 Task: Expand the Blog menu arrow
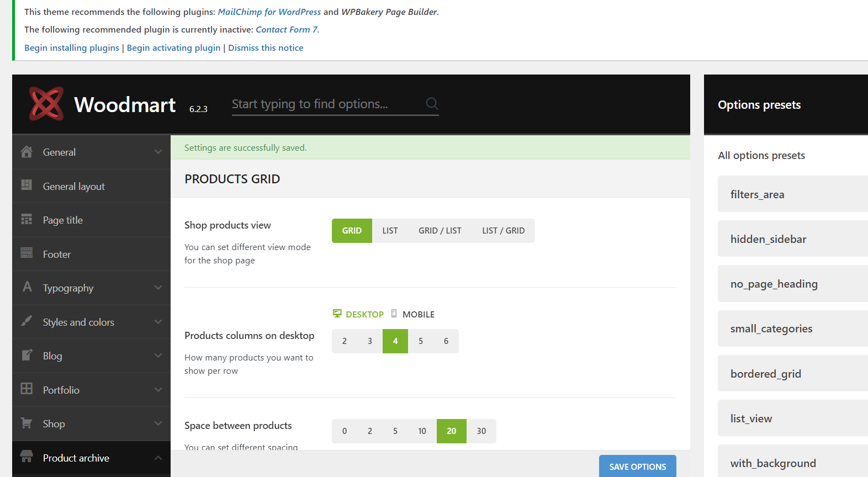click(x=158, y=356)
